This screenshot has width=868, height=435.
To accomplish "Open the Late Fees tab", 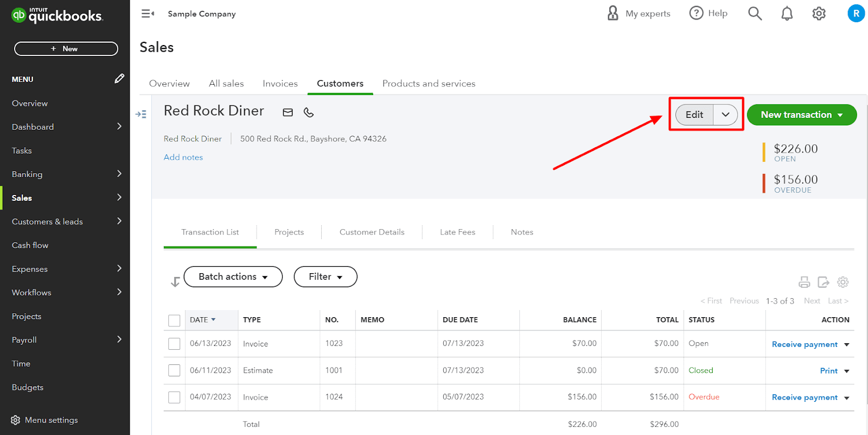I will (457, 232).
